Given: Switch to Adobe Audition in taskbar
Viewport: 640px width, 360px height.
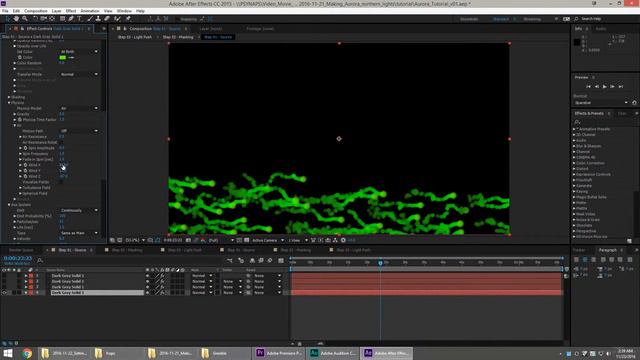Looking at the screenshot, I should [x=333, y=353].
